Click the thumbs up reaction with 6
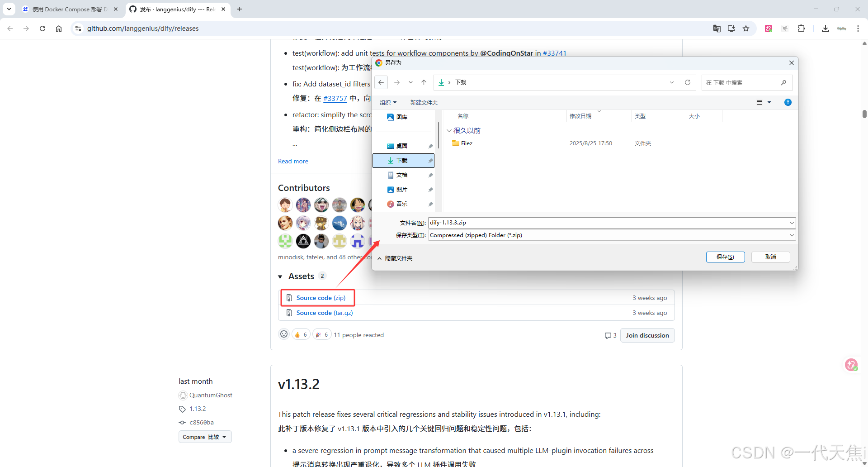This screenshot has width=868, height=467. tap(301, 335)
